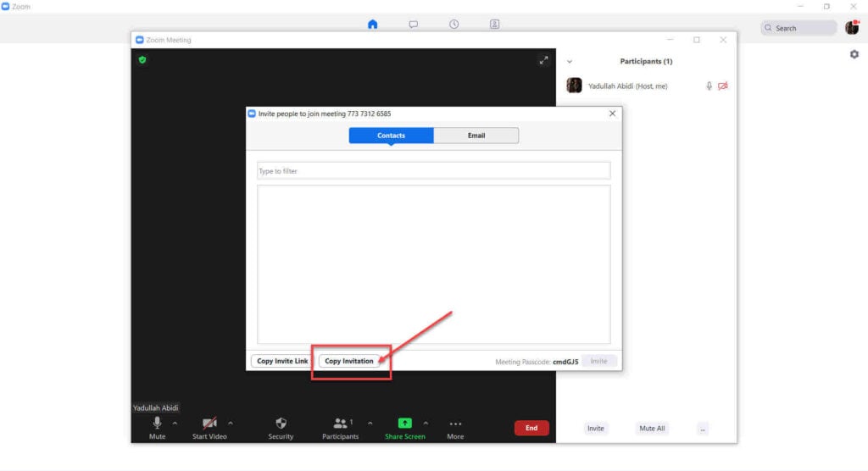This screenshot has height=471, width=868.
Task: Open the Security shield menu
Action: coord(281,429)
